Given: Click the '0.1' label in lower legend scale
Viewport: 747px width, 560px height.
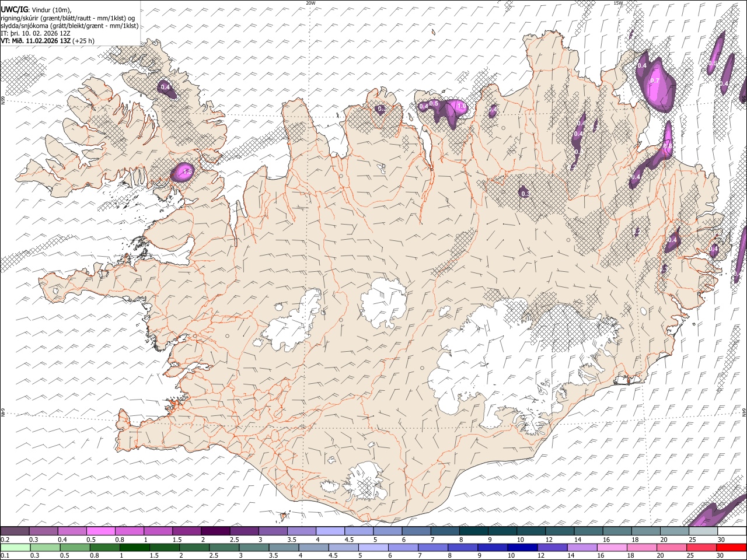Looking at the screenshot, I should [5, 556].
